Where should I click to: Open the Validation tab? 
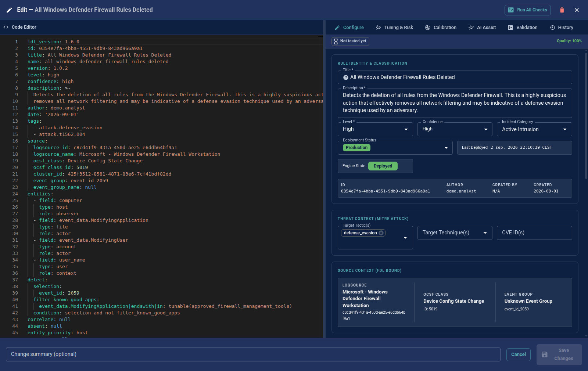(523, 28)
